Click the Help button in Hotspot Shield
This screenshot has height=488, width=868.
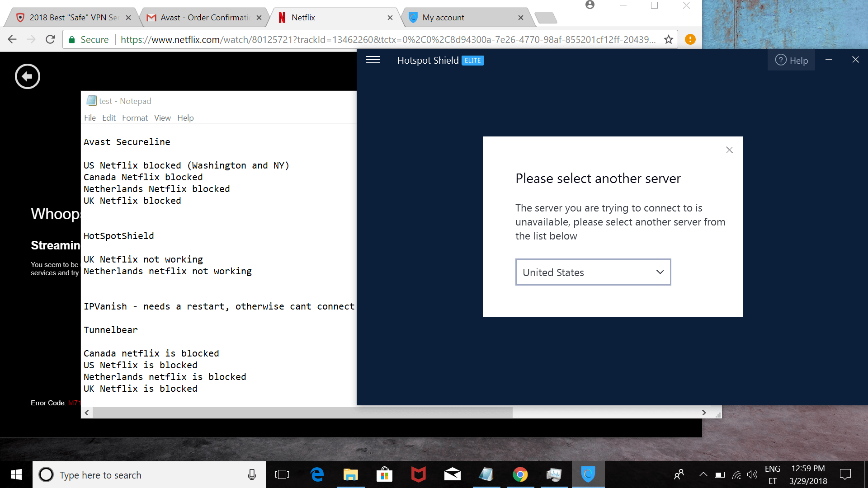pos(791,60)
